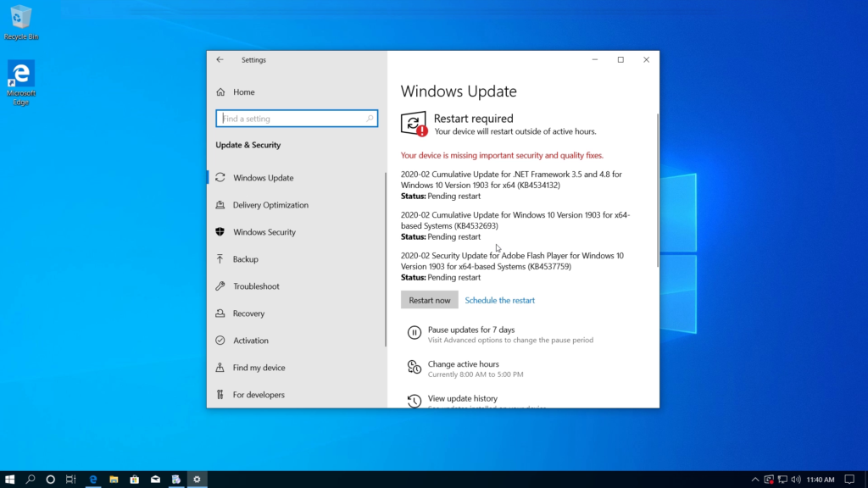Click the KB4532693 update entry text

pos(515,220)
